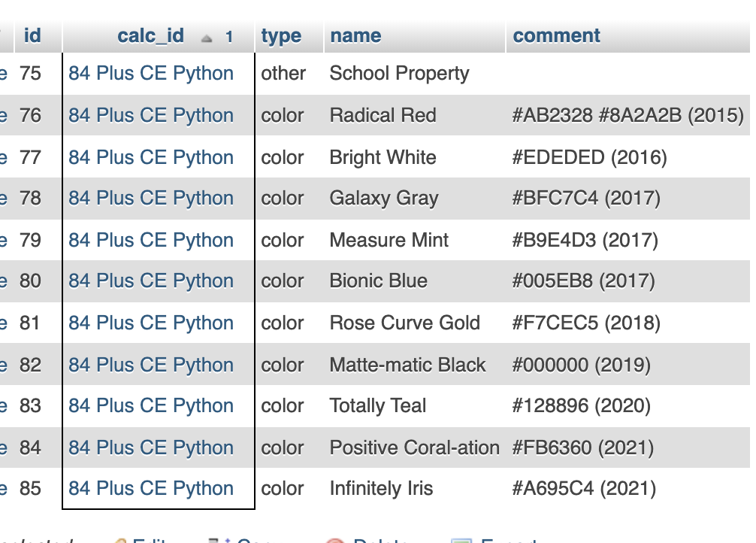The width and height of the screenshot is (756, 543).
Task: Open the 84 Plus CE Python link in row 75
Action: (x=151, y=74)
